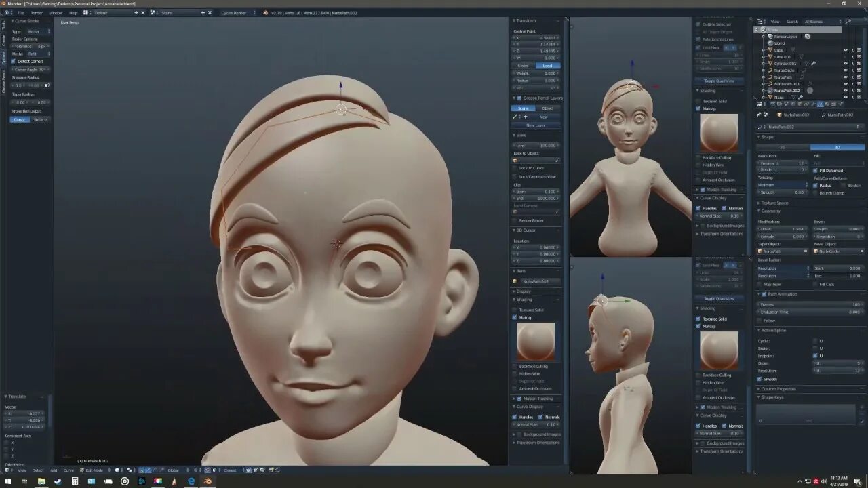Click the Matcap sphere preview in Shading panel
The height and width of the screenshot is (488, 868).
coord(535,340)
